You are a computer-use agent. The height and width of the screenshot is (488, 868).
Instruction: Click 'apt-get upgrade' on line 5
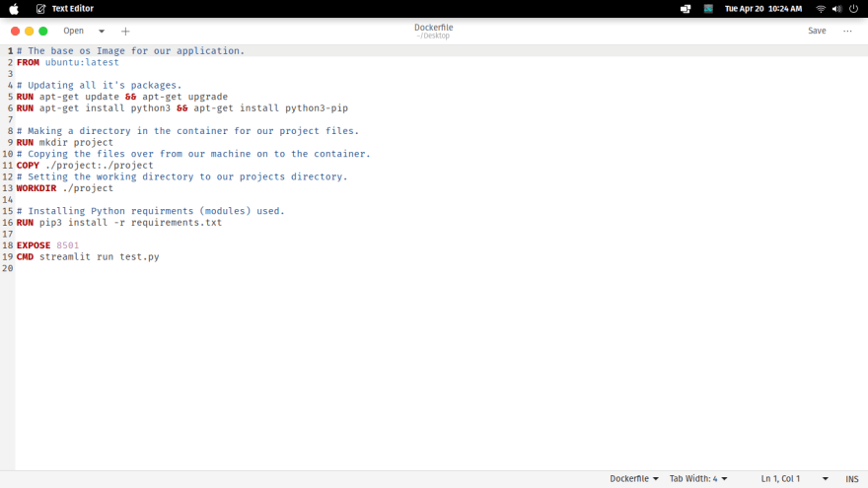tap(184, 97)
